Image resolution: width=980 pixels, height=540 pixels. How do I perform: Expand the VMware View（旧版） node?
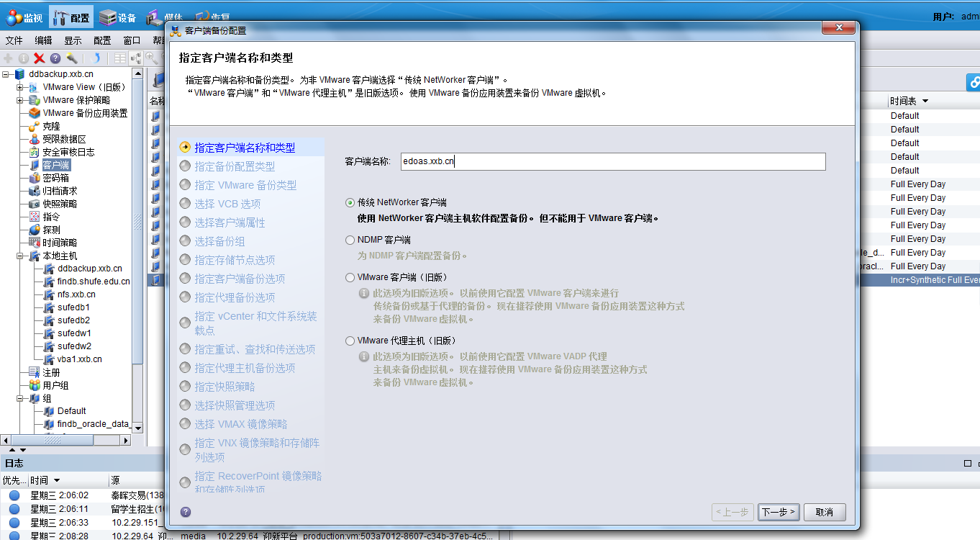click(x=20, y=87)
